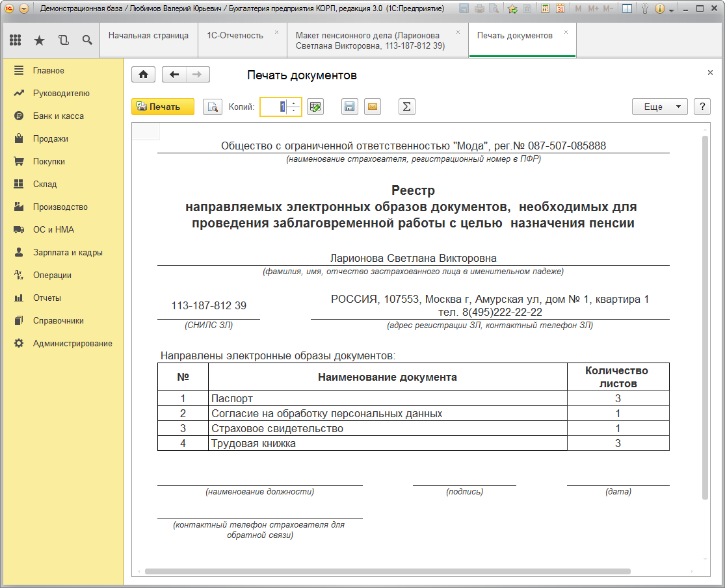Screen dimensions: 725x588
Task: Open the sections grid menu icon
Action: coord(16,40)
